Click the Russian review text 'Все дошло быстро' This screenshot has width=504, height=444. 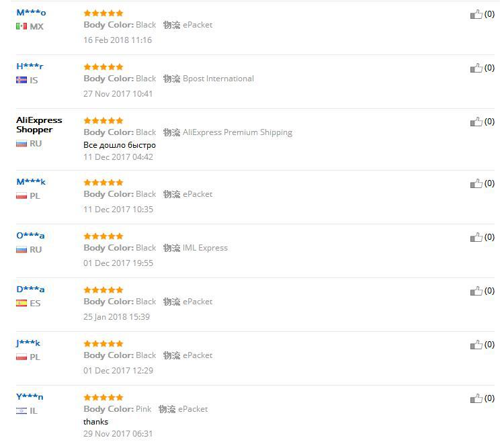click(x=120, y=145)
